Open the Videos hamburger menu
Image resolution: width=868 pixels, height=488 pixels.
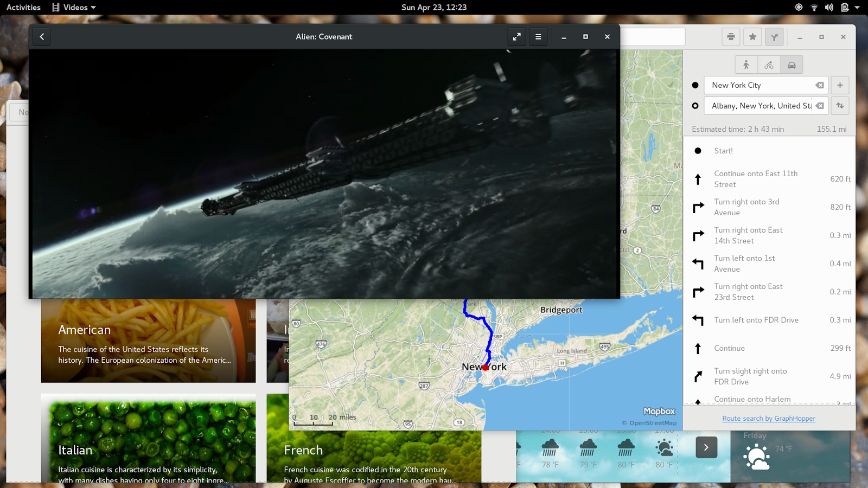(538, 37)
